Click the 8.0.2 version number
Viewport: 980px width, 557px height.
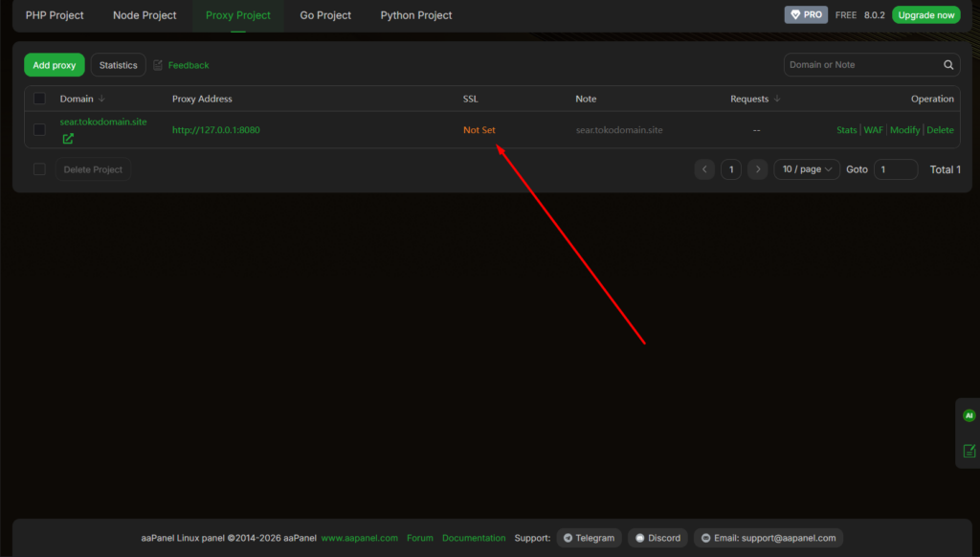tap(875, 15)
